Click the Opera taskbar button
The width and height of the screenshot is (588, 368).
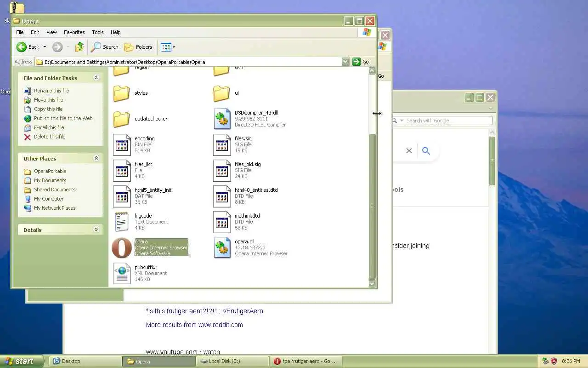click(x=159, y=361)
